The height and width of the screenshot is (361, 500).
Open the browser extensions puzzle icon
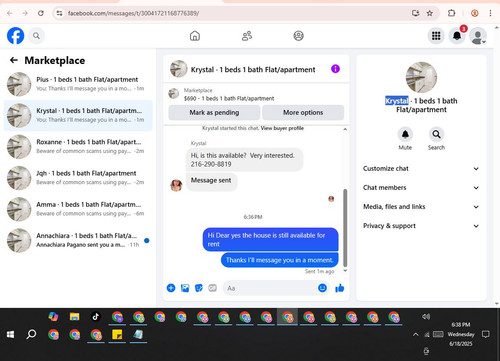tap(451, 13)
